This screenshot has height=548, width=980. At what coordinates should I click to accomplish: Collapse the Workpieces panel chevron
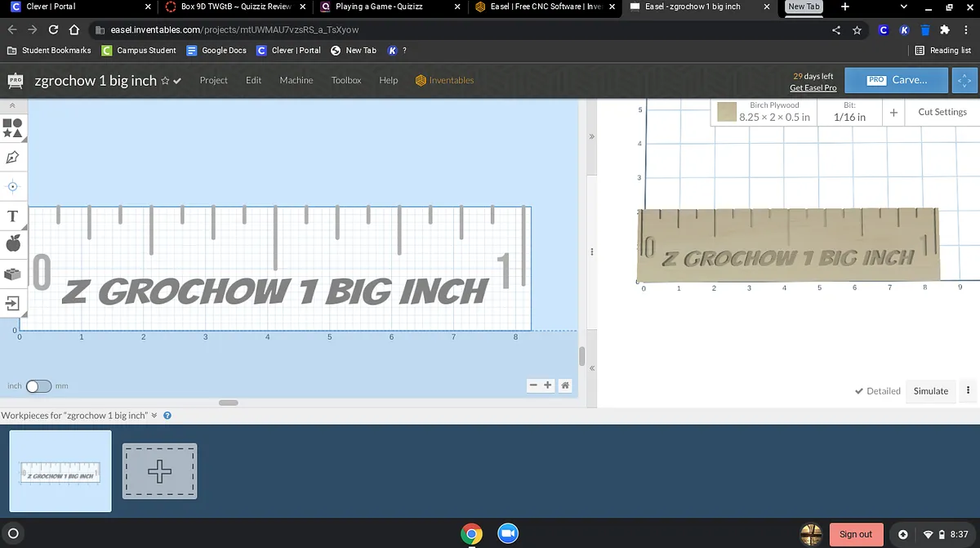pyautogui.click(x=154, y=416)
